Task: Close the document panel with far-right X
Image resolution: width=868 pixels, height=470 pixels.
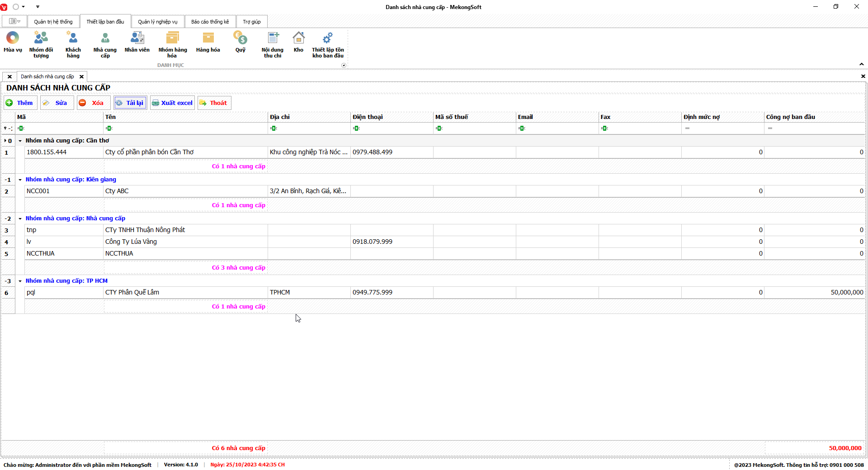Action: [x=863, y=76]
